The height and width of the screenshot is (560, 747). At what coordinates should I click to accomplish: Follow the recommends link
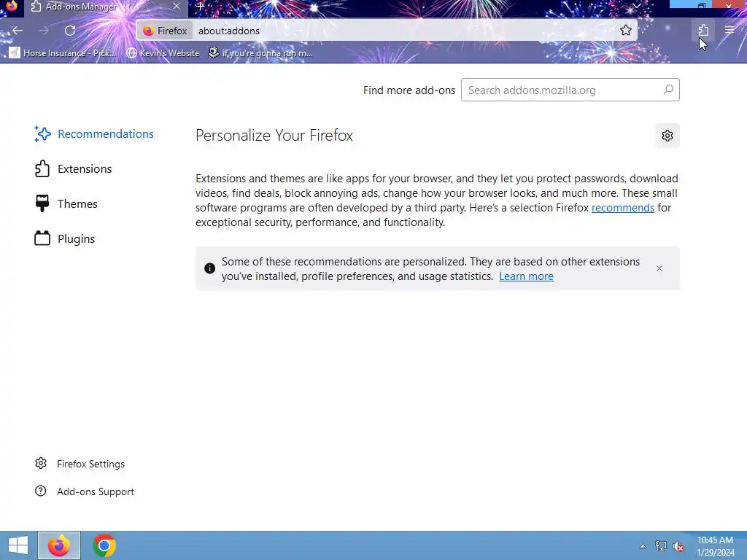point(623,208)
